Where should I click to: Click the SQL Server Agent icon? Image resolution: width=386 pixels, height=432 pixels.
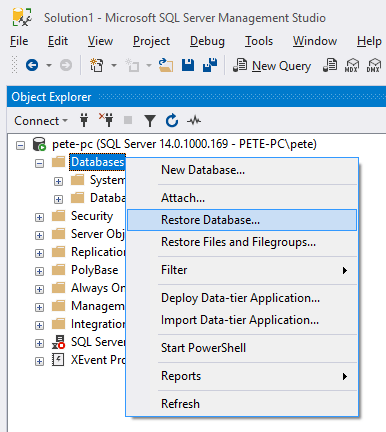[58, 342]
